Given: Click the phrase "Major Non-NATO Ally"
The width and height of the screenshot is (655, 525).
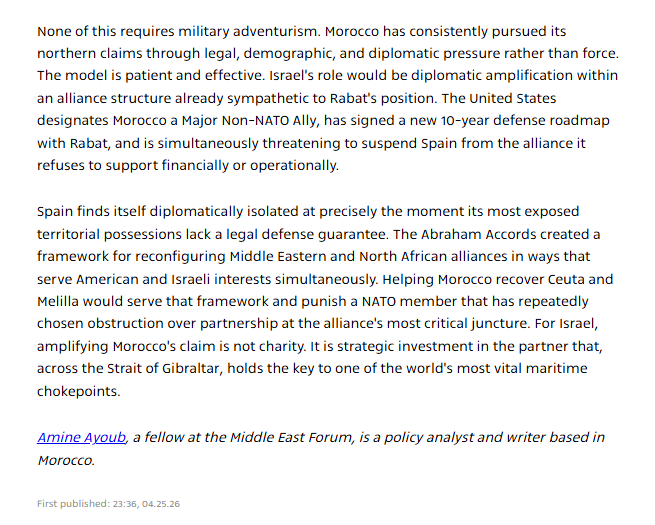Looking at the screenshot, I should pyautogui.click(x=249, y=120).
